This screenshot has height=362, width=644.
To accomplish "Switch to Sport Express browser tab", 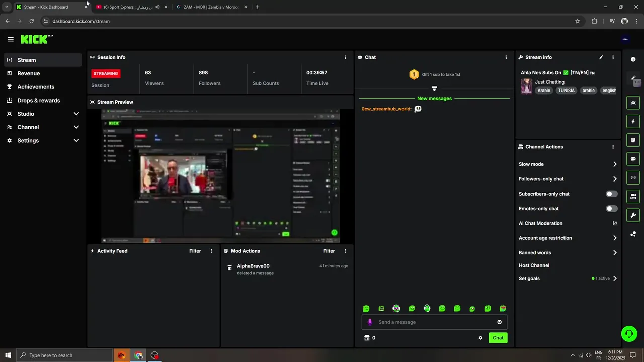I will 131,7.
